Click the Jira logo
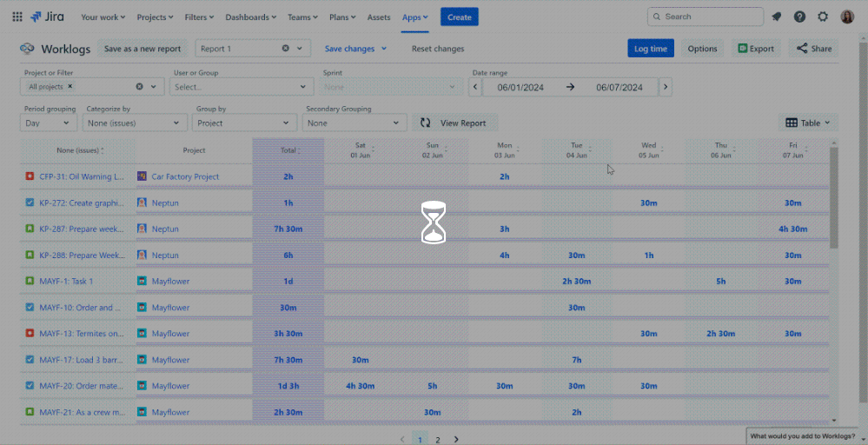 coord(47,17)
